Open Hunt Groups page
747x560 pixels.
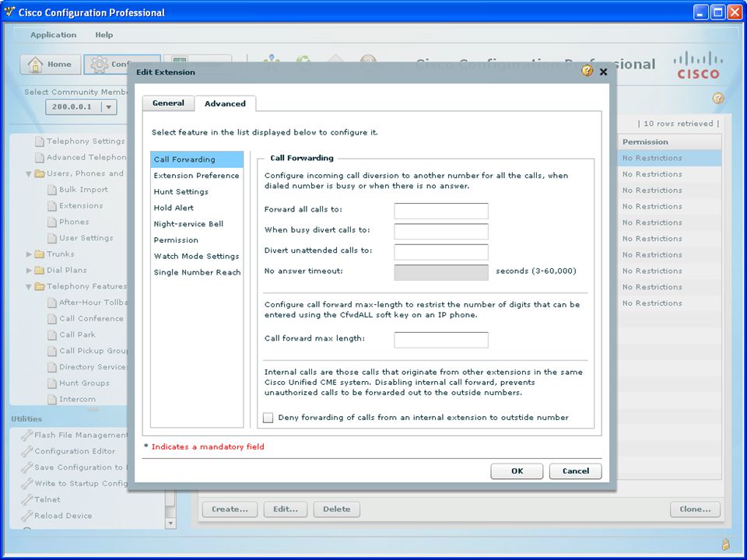point(79,383)
